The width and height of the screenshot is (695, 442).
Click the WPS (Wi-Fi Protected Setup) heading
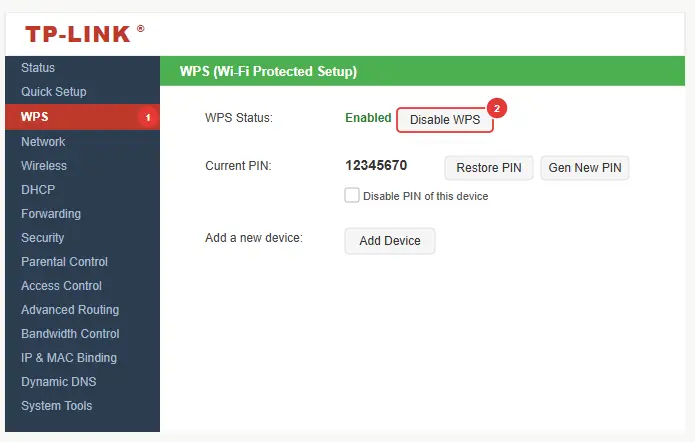point(268,71)
